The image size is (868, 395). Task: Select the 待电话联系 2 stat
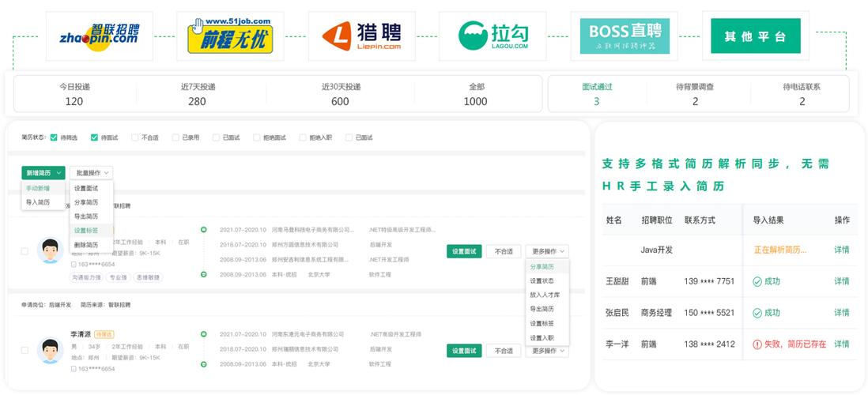(802, 94)
